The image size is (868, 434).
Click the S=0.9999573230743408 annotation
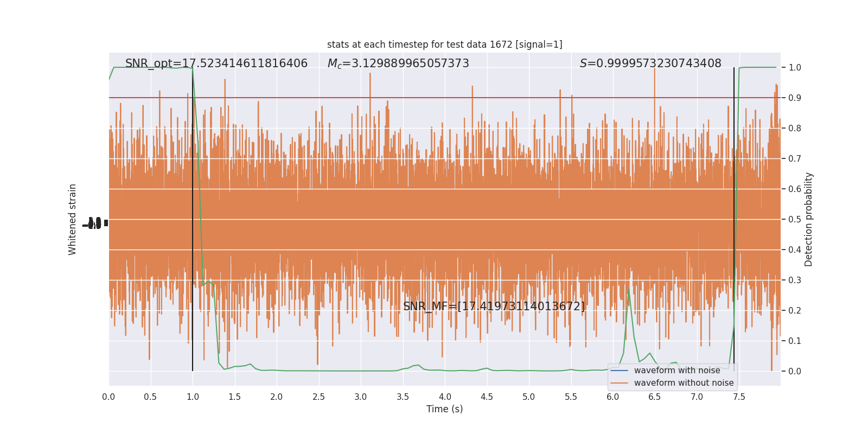650,63
